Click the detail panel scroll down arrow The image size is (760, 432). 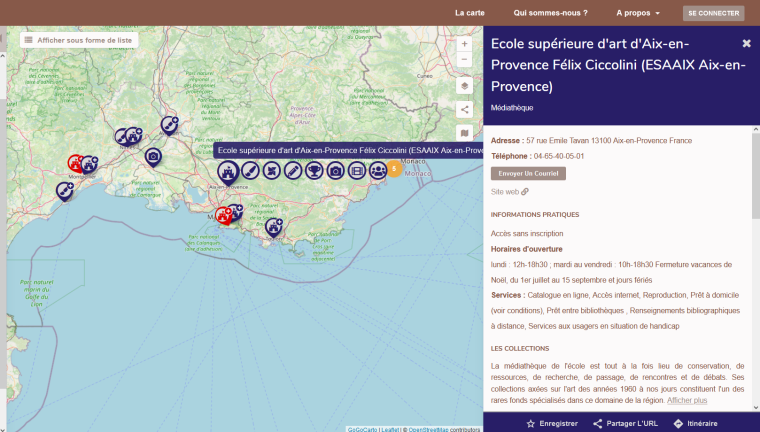[x=756, y=408]
